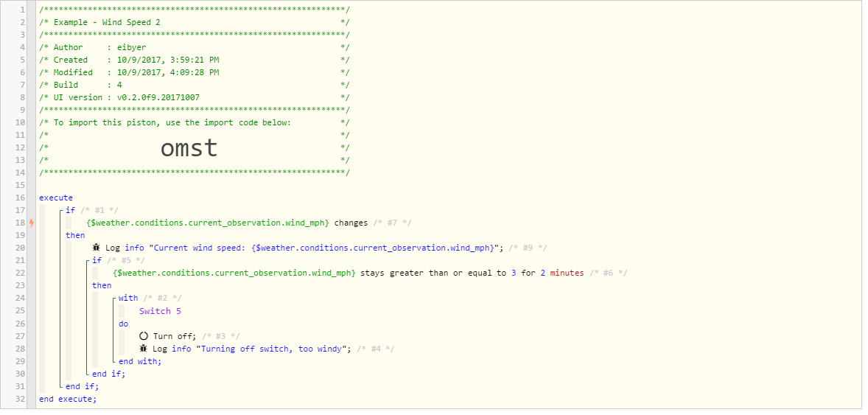Open the 'changes' condition #7
868x415 pixels.
click(x=351, y=223)
